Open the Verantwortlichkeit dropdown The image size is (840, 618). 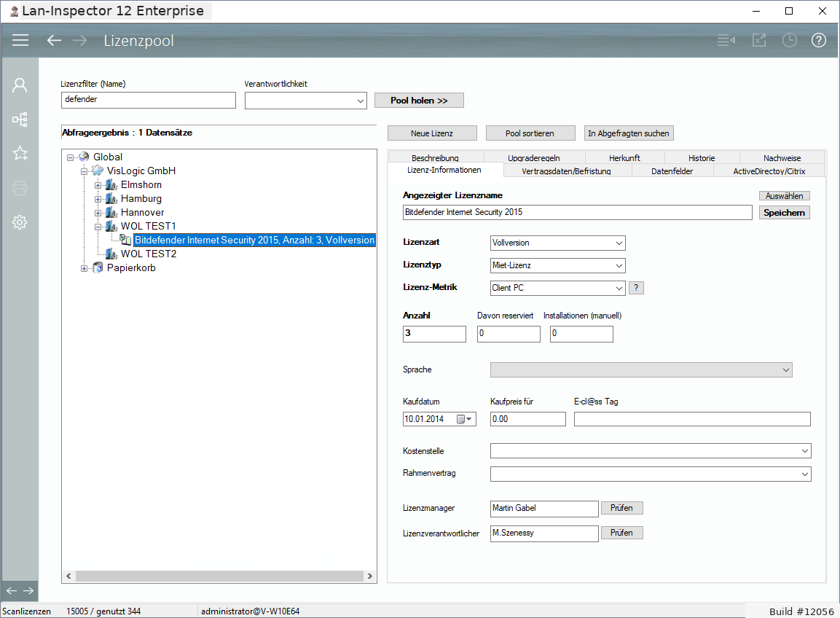coord(361,101)
